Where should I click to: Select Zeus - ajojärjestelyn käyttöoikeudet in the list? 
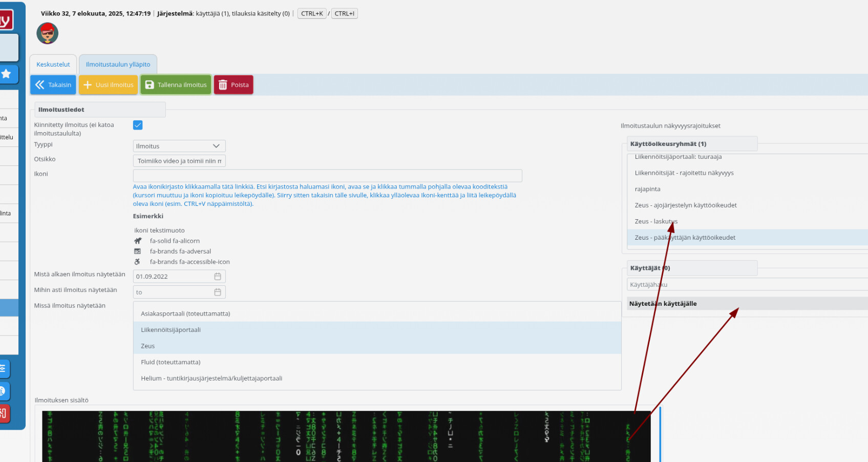[685, 205]
